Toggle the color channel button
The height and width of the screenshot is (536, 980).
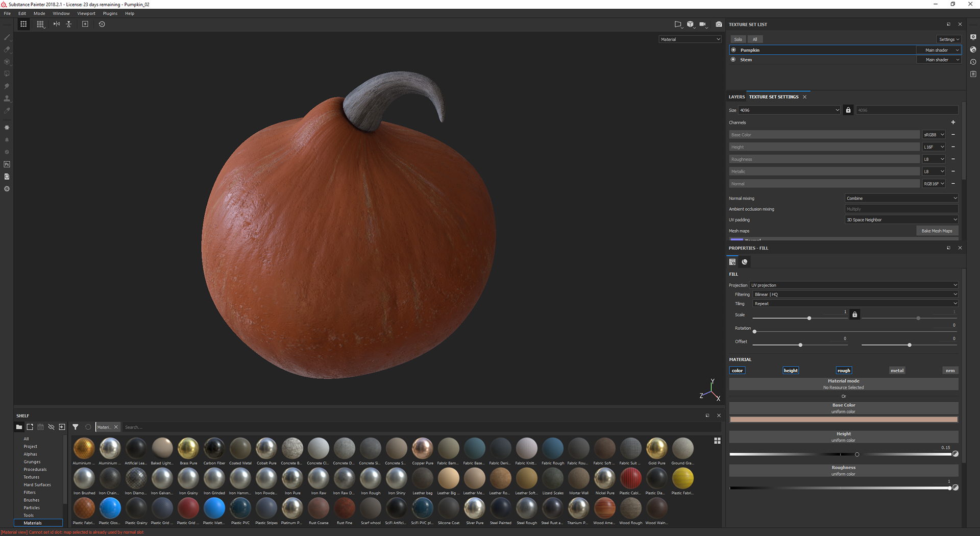[x=737, y=371]
